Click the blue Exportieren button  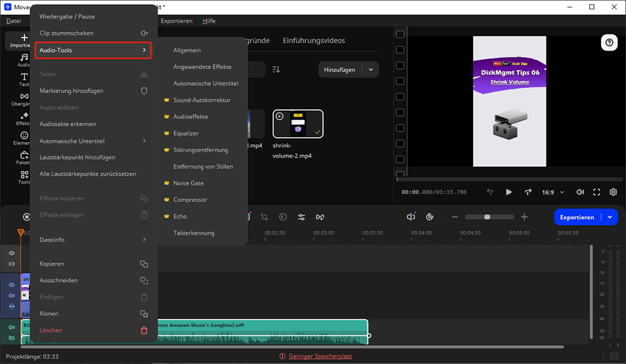pos(577,217)
